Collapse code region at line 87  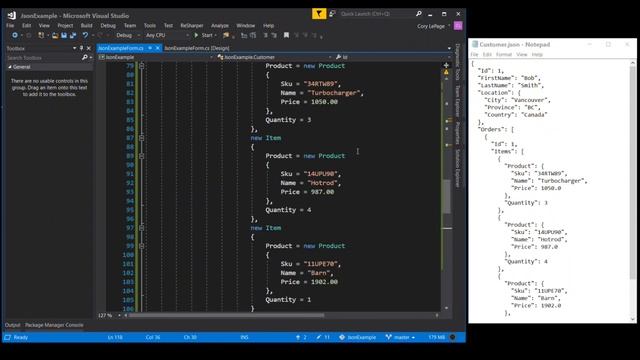point(141,138)
